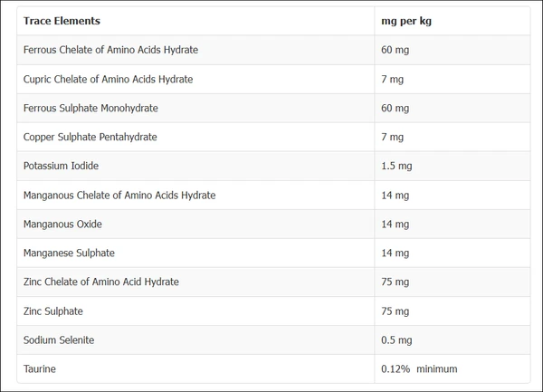Screen dimensions: 543x392
Task: Select the Sodium Selenite cell
Action: (59, 339)
